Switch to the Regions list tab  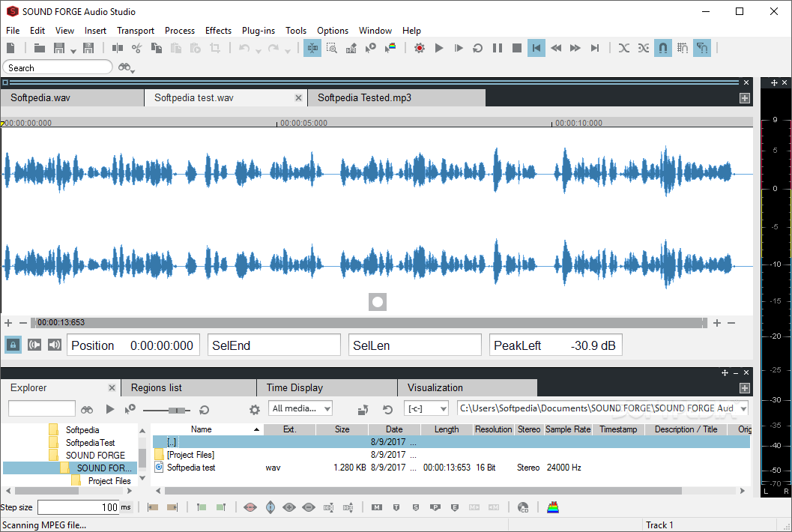click(x=189, y=387)
